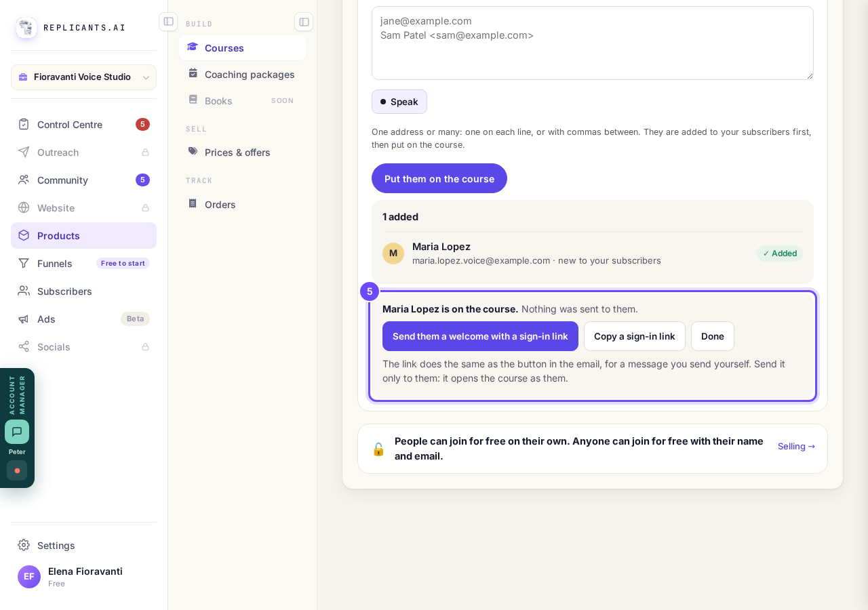Click the Control Centre clipboard icon
This screenshot has height=610, width=868.
click(24, 124)
